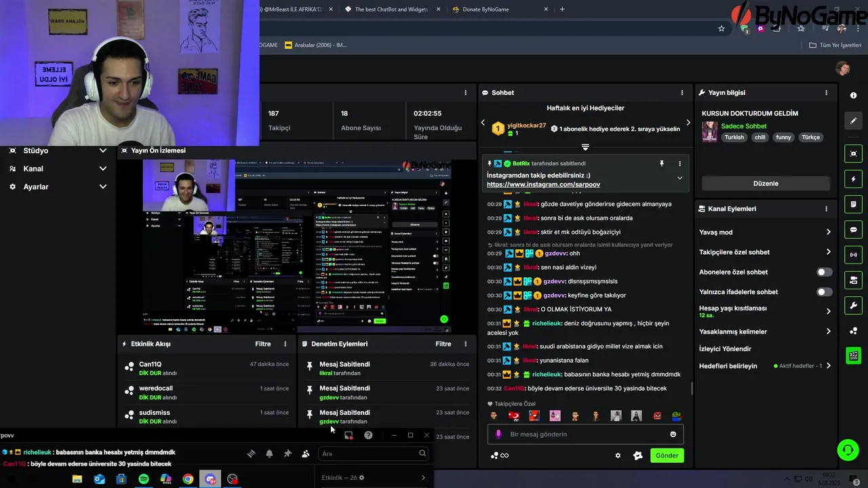Open Sadece Sohbet category link
Screen dimensions: 868x488
click(x=744, y=126)
